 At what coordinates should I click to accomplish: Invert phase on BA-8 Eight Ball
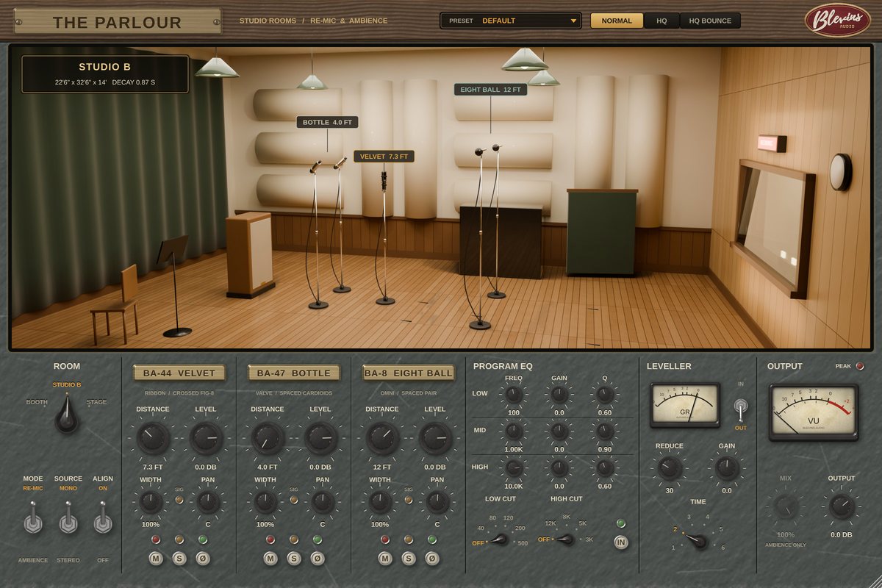pos(431,559)
